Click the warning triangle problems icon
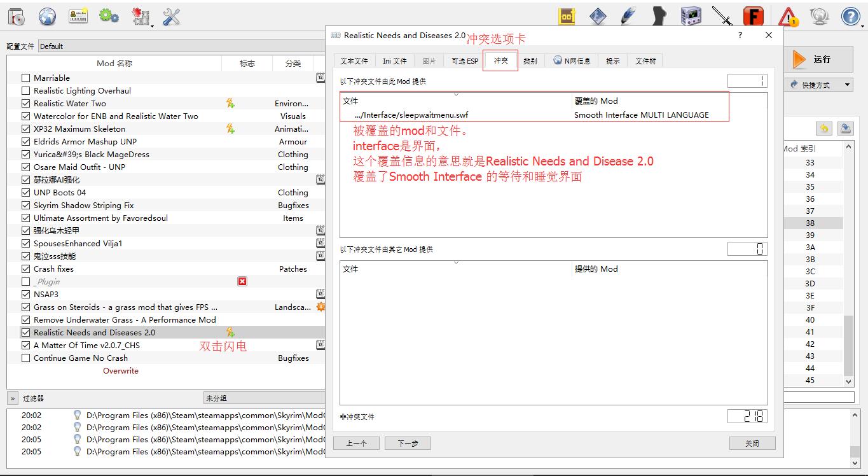This screenshot has width=868, height=476. tap(788, 17)
